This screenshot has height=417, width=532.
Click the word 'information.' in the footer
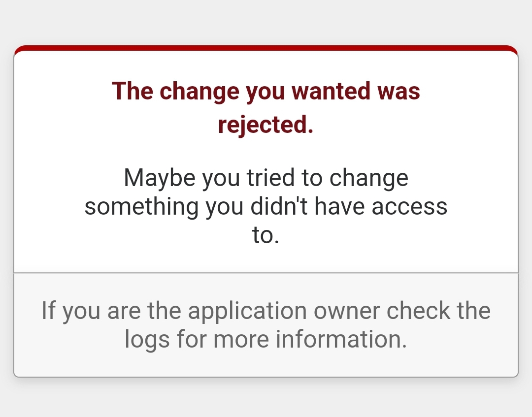click(341, 339)
